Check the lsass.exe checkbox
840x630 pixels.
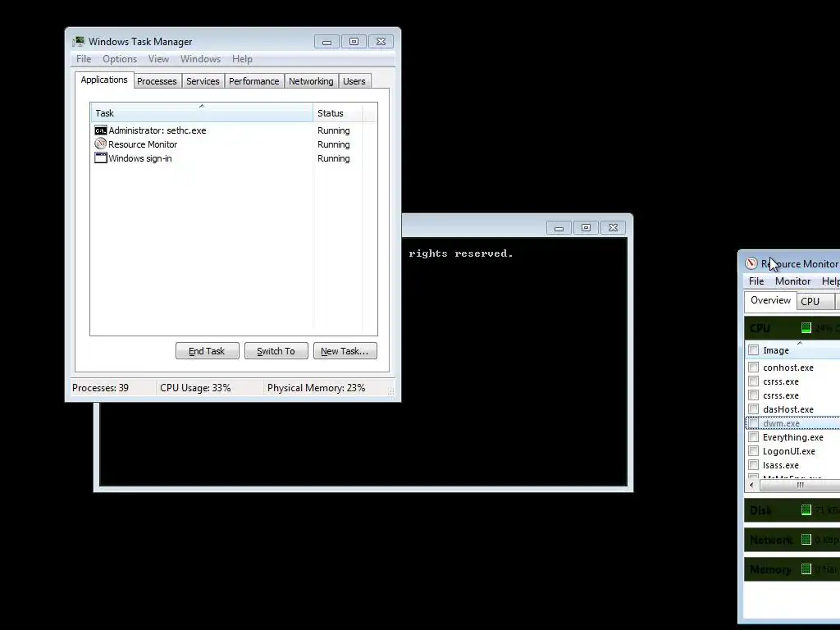754,465
